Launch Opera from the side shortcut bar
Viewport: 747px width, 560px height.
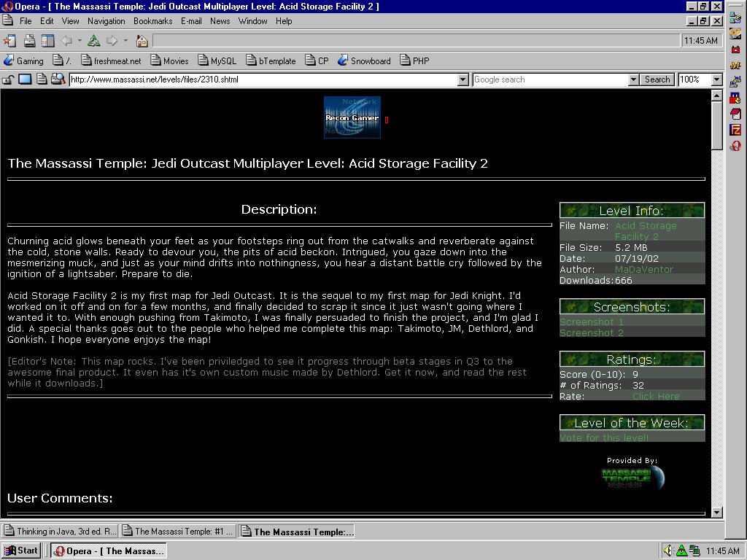click(735, 146)
